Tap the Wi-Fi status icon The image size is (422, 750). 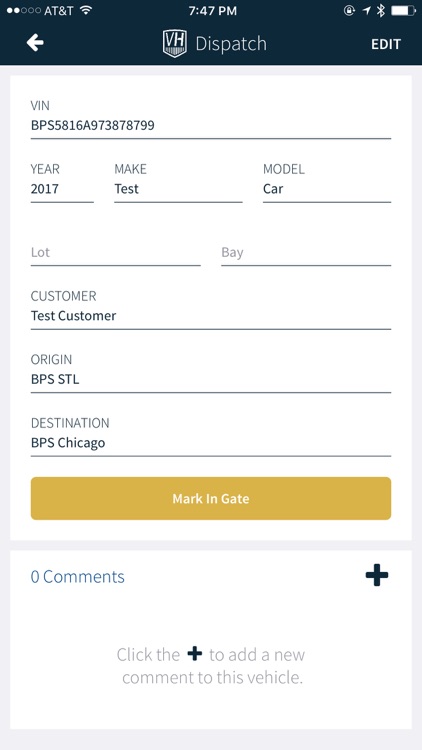click(86, 11)
